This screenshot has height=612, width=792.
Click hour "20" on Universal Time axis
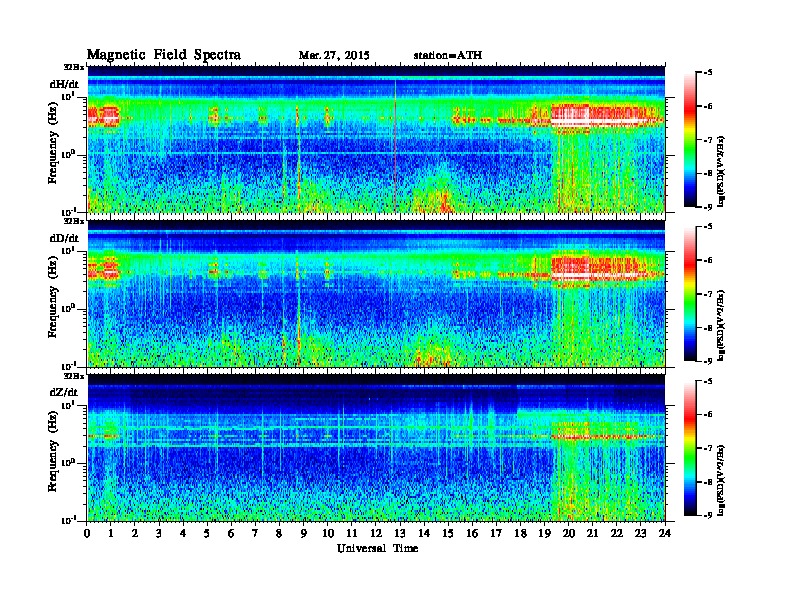[x=568, y=534]
